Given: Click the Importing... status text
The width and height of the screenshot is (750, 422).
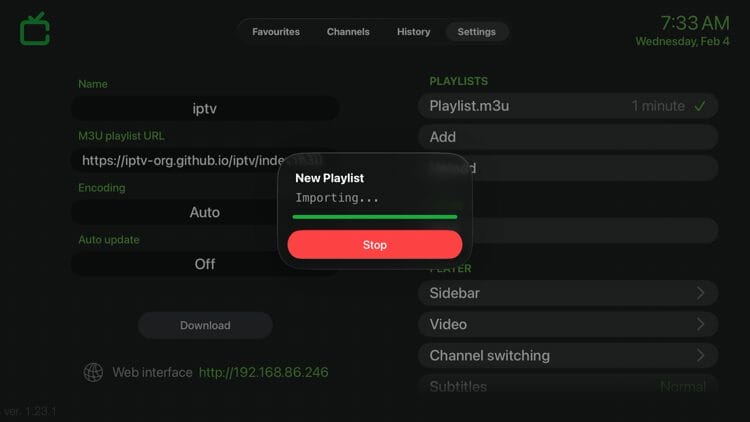Looking at the screenshot, I should coord(337,198).
